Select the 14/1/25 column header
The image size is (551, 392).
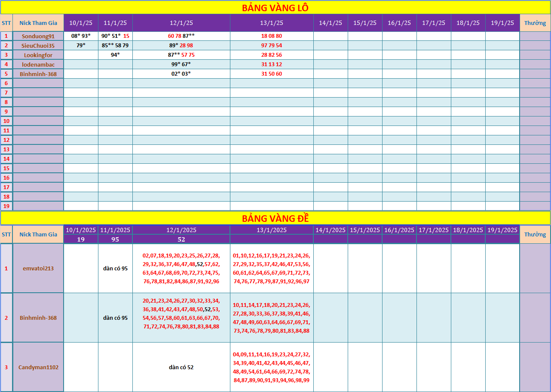pyautogui.click(x=331, y=23)
